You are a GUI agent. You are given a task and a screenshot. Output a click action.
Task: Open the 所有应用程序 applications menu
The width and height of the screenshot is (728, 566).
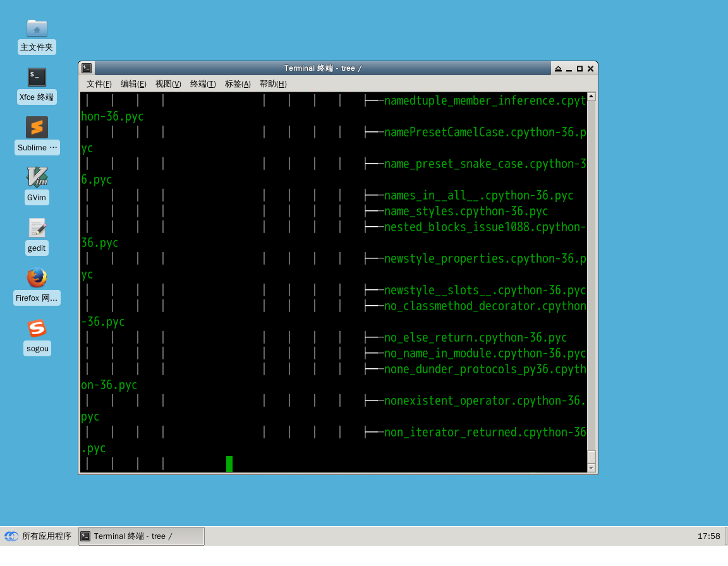38,536
